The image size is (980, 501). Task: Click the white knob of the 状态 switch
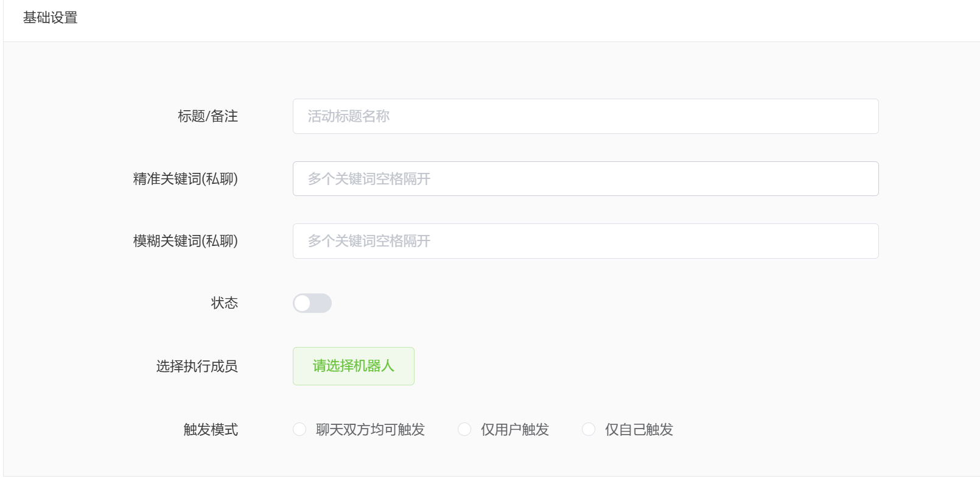click(x=303, y=303)
